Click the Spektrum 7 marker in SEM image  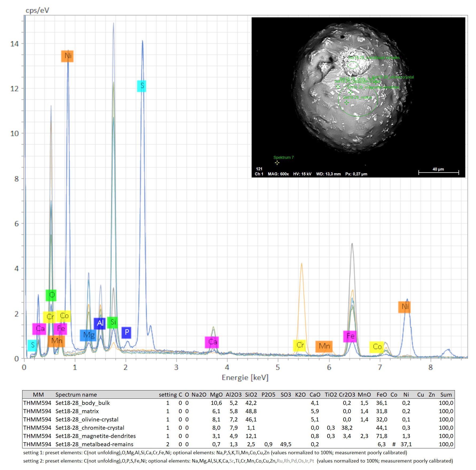click(277, 163)
